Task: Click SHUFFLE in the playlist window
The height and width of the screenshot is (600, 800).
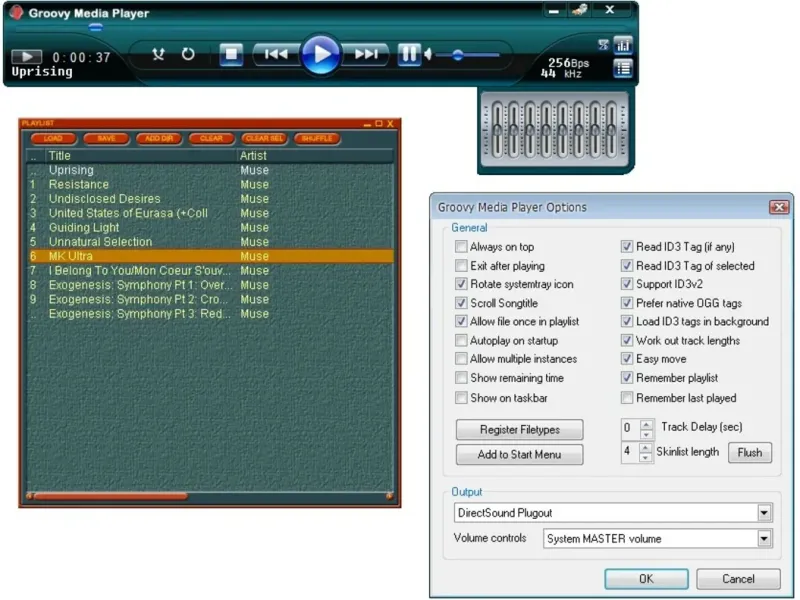Action: pos(317,139)
